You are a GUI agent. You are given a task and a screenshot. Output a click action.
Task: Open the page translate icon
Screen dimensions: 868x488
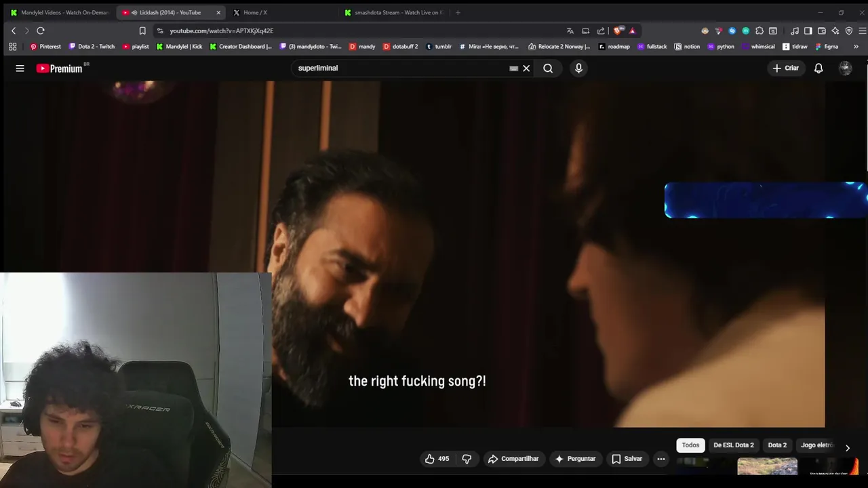coord(570,30)
